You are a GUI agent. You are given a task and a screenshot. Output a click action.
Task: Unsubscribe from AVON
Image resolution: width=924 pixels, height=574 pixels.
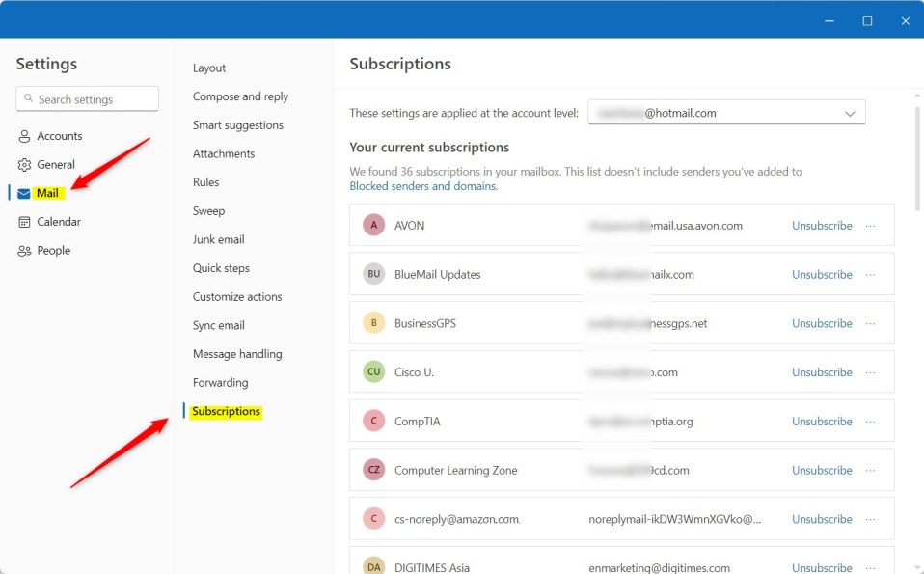pos(822,226)
